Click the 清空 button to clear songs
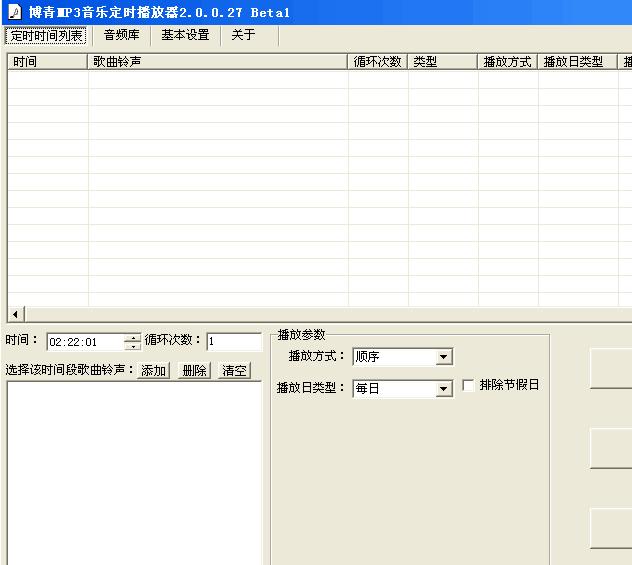Viewport: 632px width, 565px height. coord(234,371)
